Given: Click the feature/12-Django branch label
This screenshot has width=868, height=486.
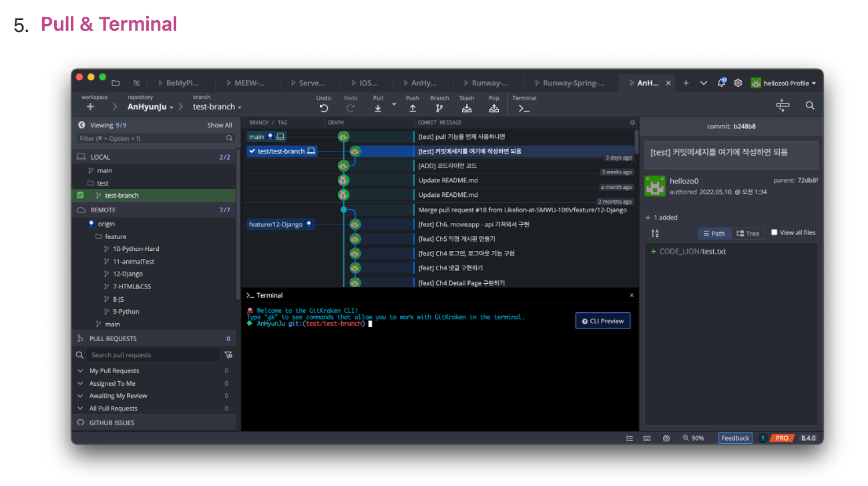Looking at the screenshot, I should click(x=280, y=224).
